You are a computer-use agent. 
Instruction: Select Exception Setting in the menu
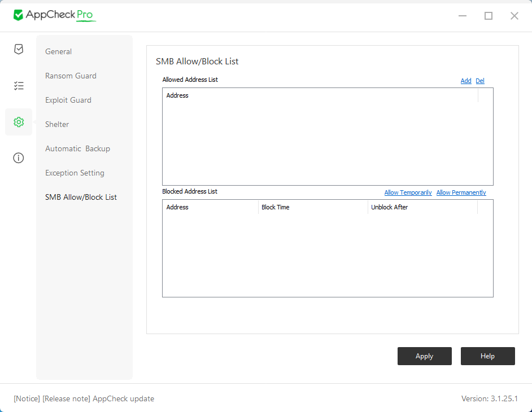coord(75,173)
